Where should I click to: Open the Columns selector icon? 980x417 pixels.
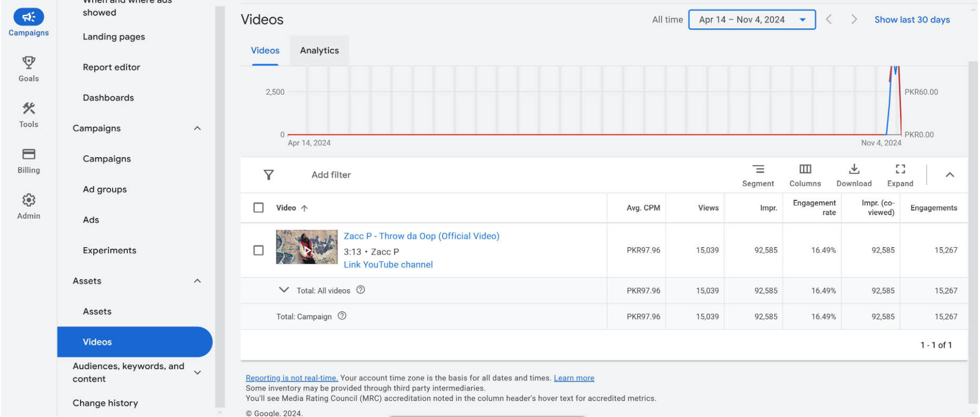805,169
